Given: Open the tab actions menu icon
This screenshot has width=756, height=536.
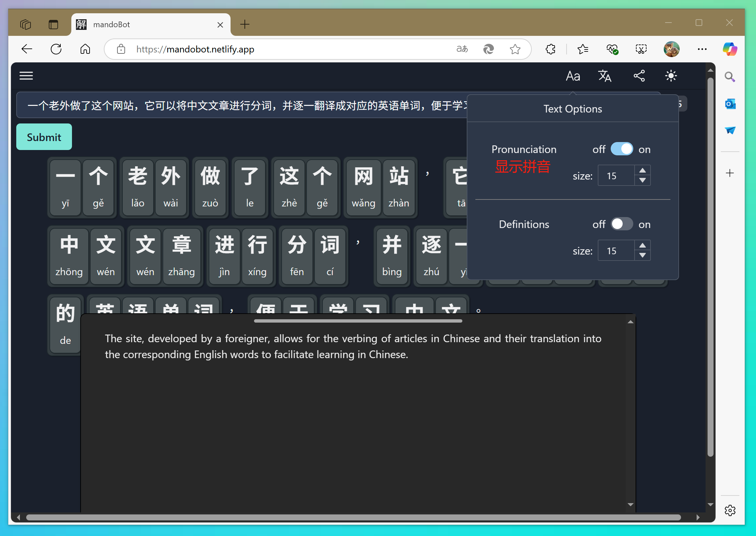Looking at the screenshot, I should coord(53,25).
